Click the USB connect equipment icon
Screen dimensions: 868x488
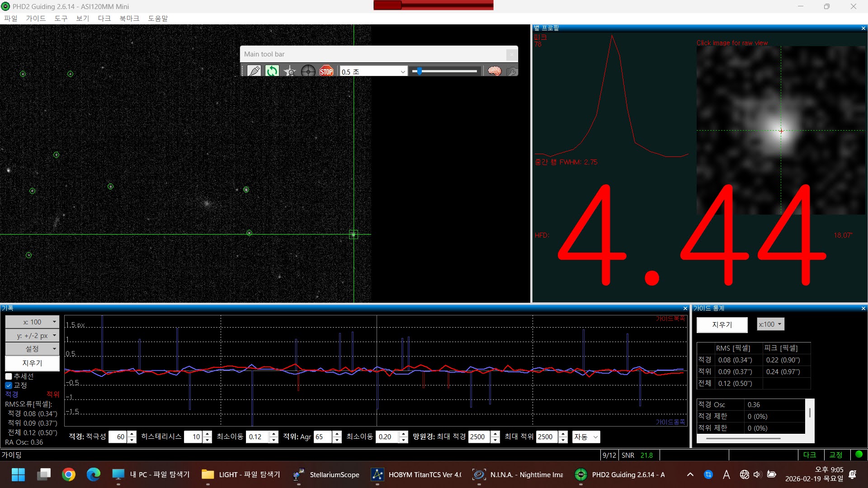coord(254,71)
